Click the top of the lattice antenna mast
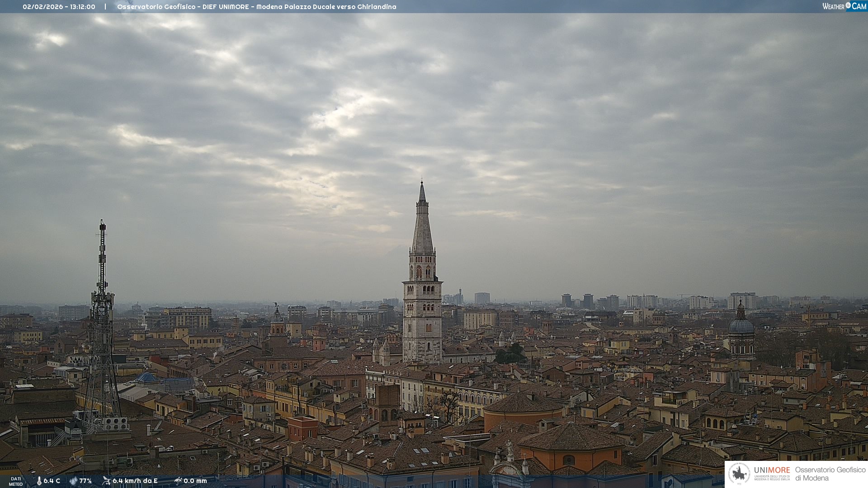The width and height of the screenshot is (868, 488). (103, 224)
